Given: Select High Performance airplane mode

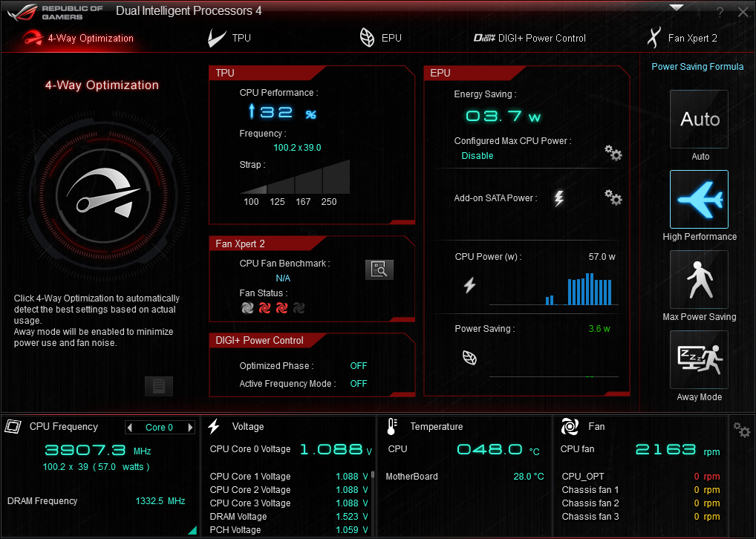Looking at the screenshot, I should pyautogui.click(x=699, y=199).
